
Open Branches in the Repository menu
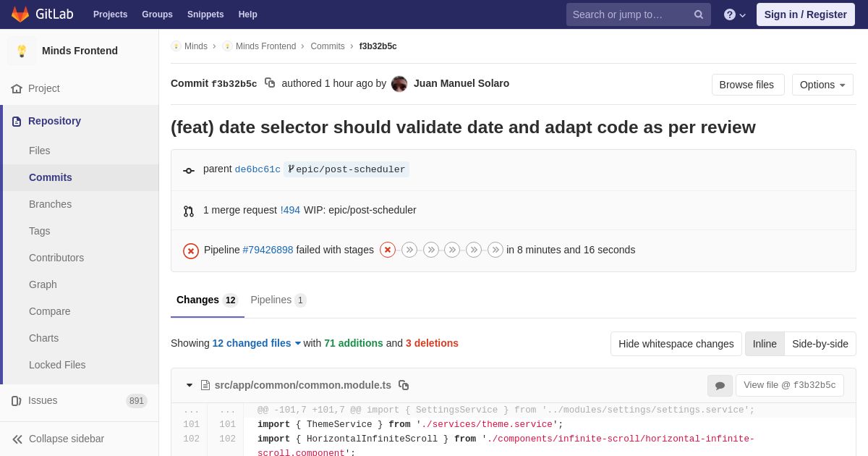(50, 204)
